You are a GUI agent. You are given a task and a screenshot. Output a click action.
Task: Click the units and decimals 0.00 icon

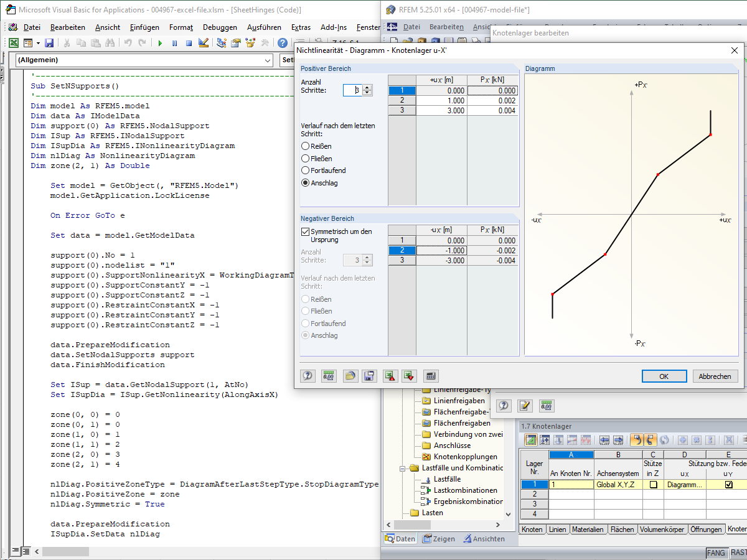click(x=329, y=376)
